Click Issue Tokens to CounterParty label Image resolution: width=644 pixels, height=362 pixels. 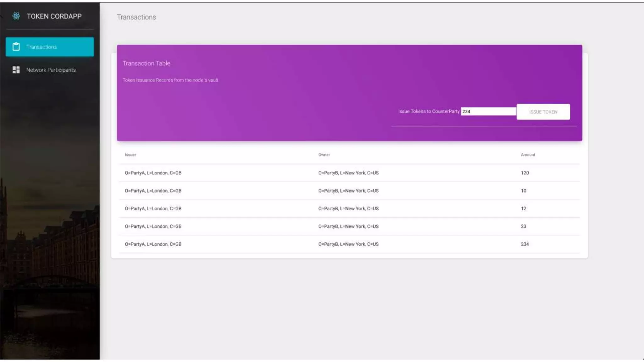point(429,112)
